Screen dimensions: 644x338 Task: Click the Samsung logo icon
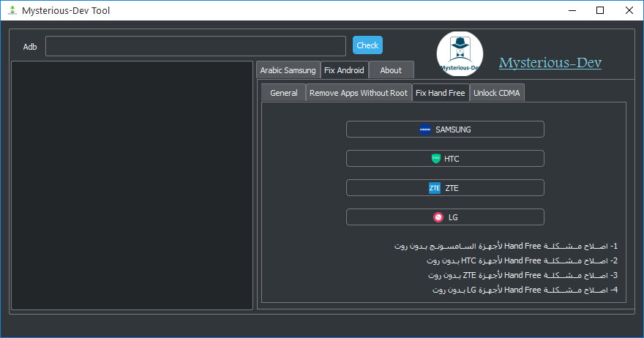425,129
